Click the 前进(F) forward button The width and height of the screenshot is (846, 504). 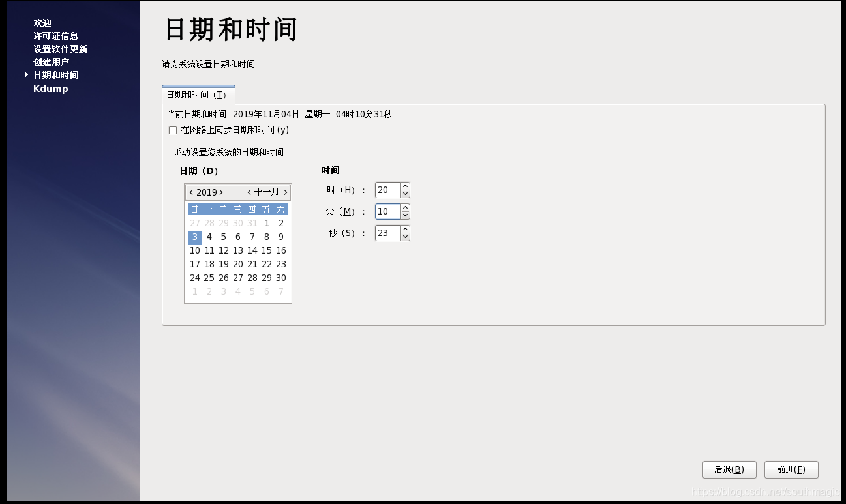791,469
